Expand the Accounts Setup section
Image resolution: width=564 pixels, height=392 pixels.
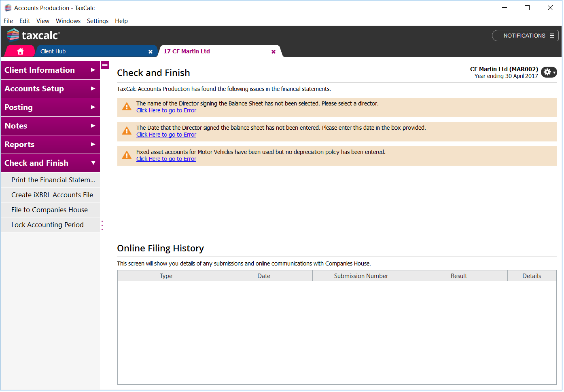[50, 89]
